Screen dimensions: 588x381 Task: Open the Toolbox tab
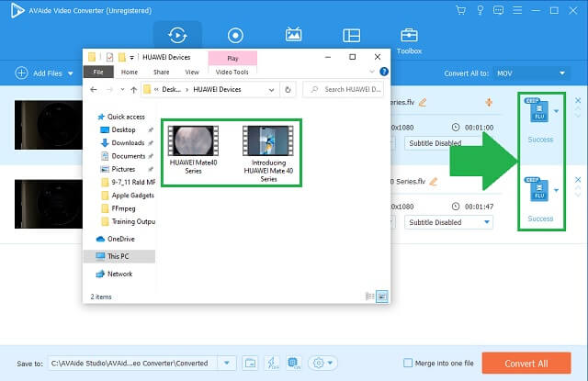pos(409,41)
